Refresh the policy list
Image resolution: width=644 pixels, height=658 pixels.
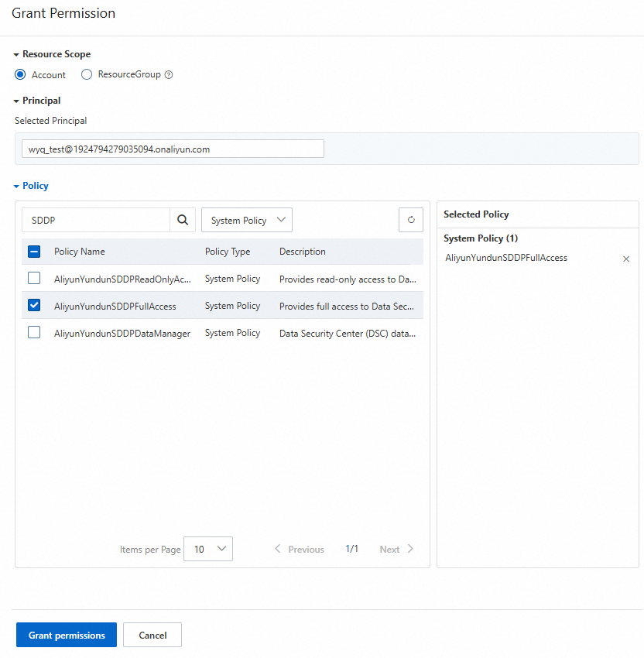tap(411, 220)
